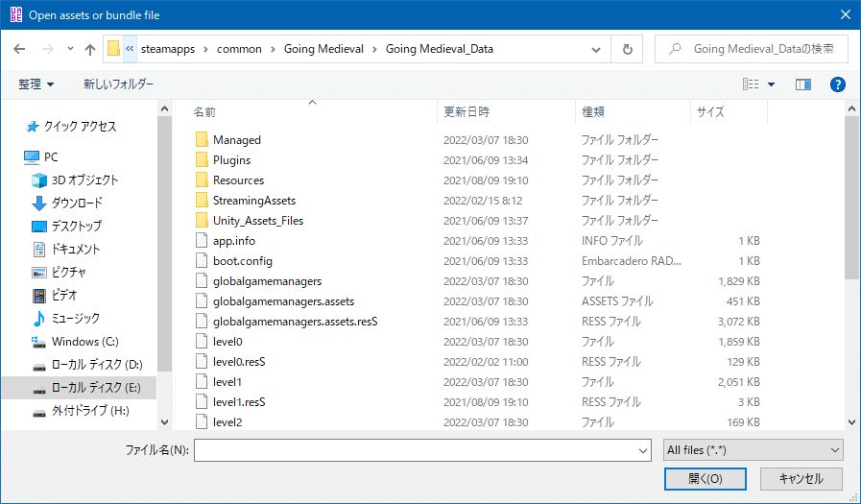
Task: Click the PC monitor icon
Action: point(32,157)
